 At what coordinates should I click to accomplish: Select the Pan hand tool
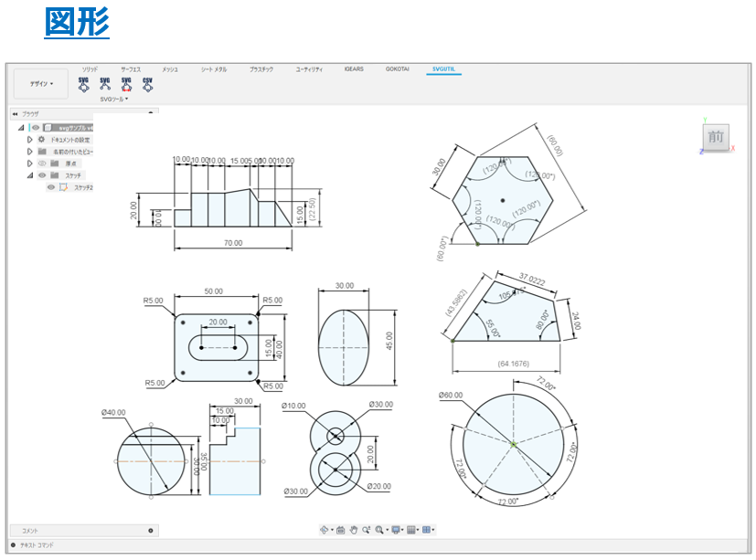(x=354, y=530)
